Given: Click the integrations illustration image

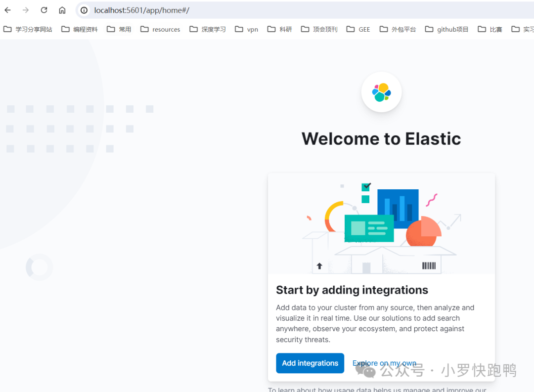Looking at the screenshot, I should click(x=381, y=223).
